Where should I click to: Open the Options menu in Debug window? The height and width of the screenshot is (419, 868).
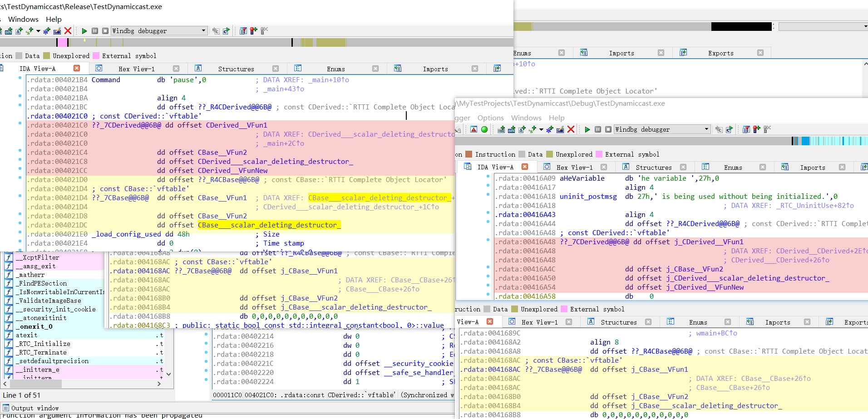point(490,118)
